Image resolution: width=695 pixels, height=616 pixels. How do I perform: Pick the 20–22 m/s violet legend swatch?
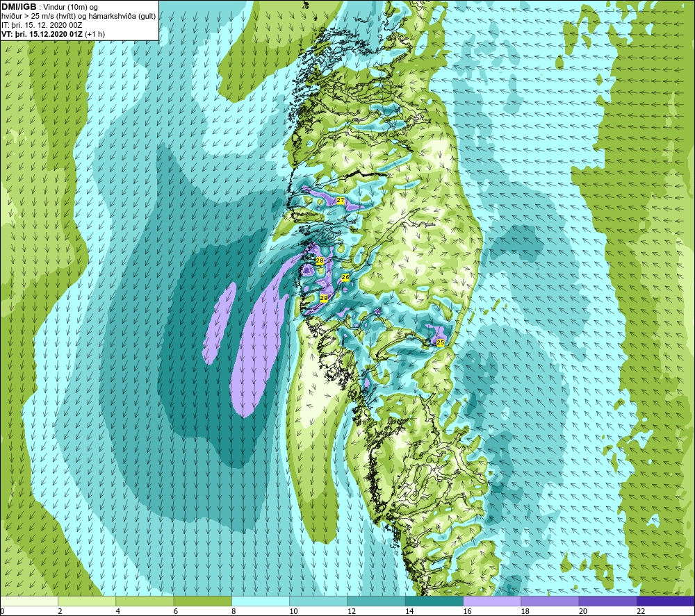(607, 601)
